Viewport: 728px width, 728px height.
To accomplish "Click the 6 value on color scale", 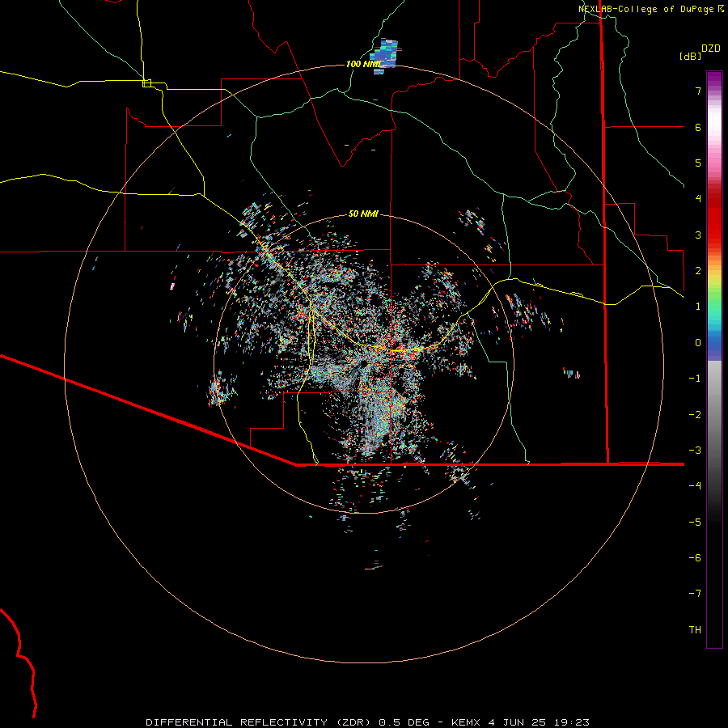I will [698, 127].
